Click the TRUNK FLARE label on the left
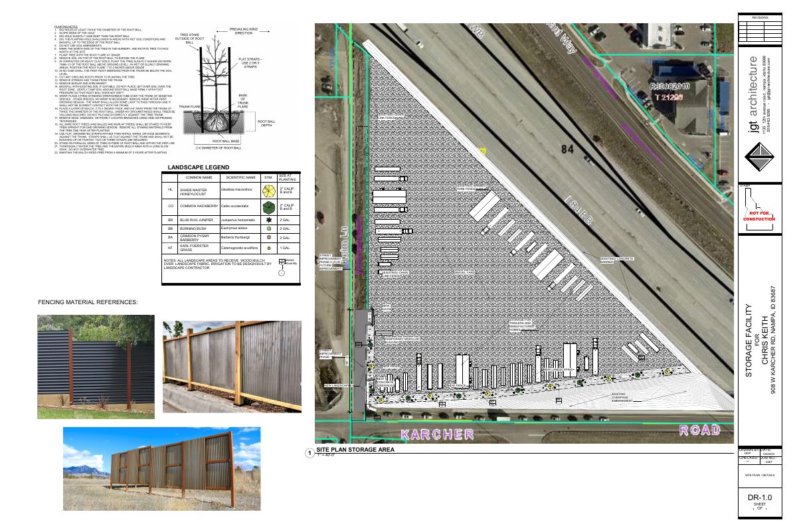797x532 pixels. point(191,106)
